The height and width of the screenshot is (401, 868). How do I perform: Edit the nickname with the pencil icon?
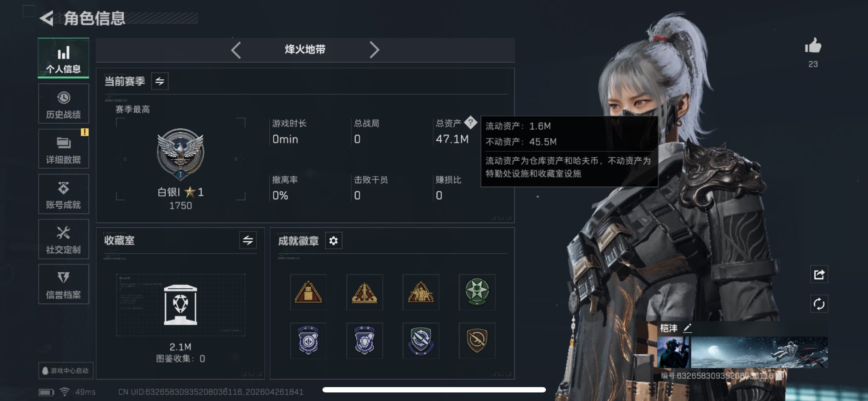coord(687,328)
